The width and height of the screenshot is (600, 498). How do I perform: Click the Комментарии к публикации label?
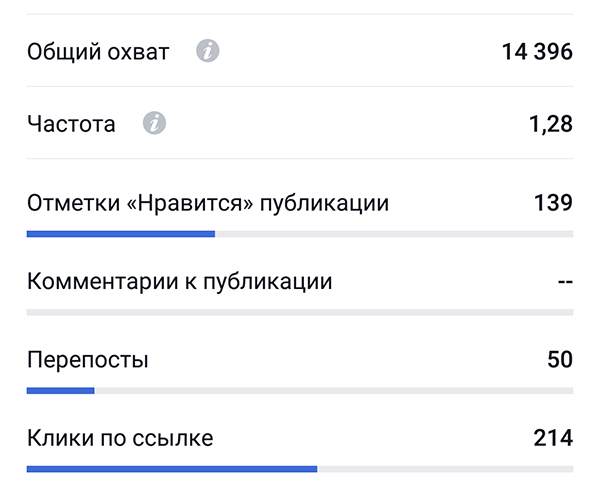(x=179, y=281)
